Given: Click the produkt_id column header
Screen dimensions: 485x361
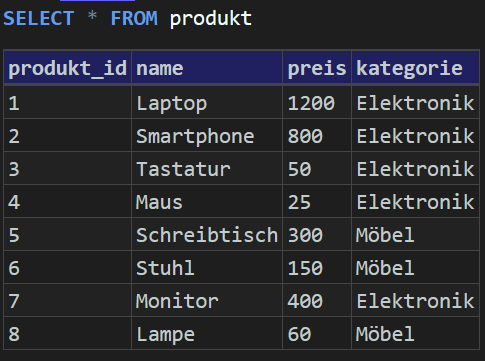Looking at the screenshot, I should click(68, 68).
